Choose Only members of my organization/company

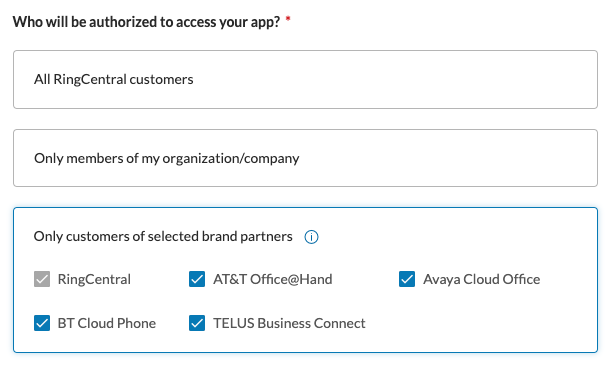pos(305,158)
